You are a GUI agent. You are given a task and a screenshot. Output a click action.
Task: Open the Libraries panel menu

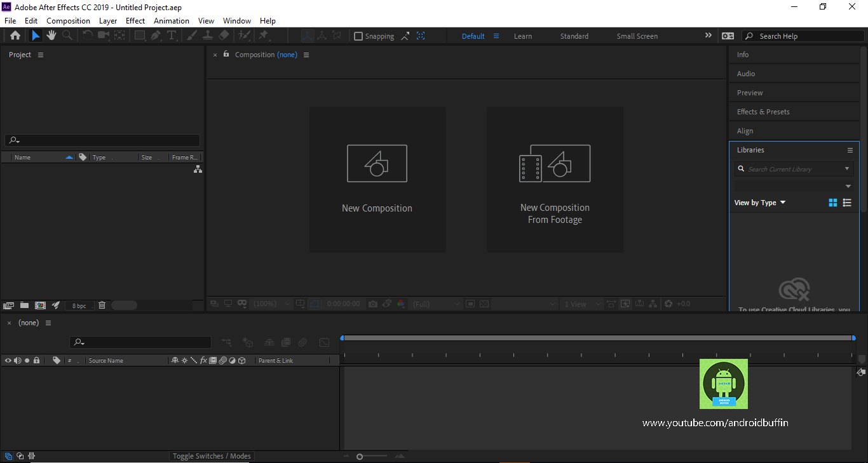[x=850, y=150]
